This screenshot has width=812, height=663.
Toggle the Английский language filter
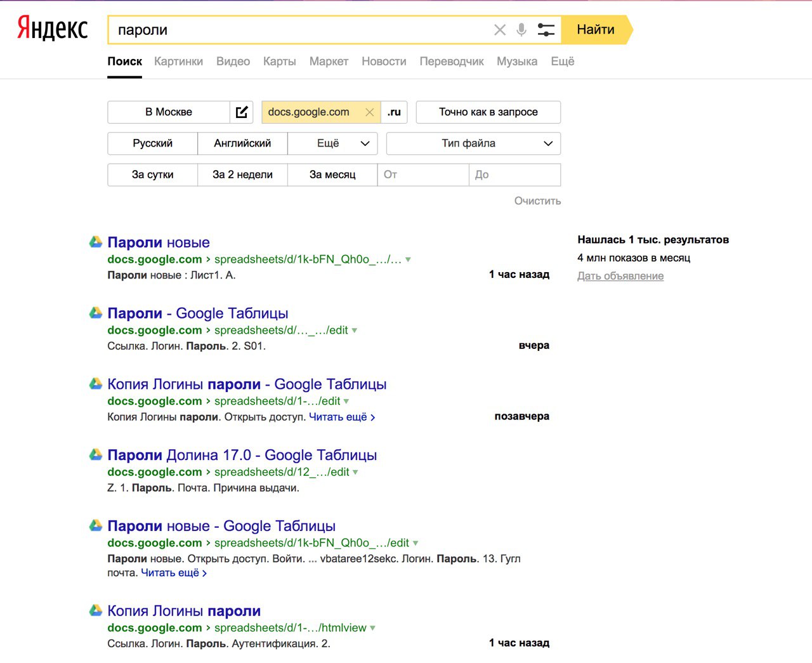coord(243,143)
